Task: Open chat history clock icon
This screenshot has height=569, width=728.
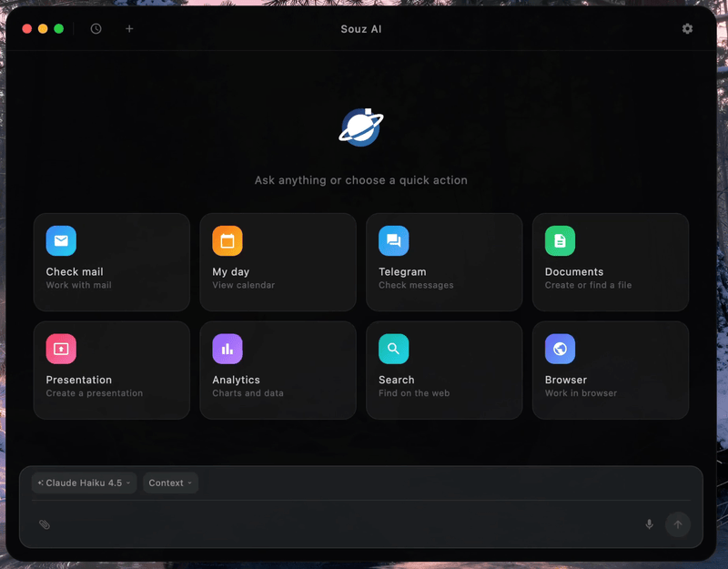Action: (x=96, y=28)
